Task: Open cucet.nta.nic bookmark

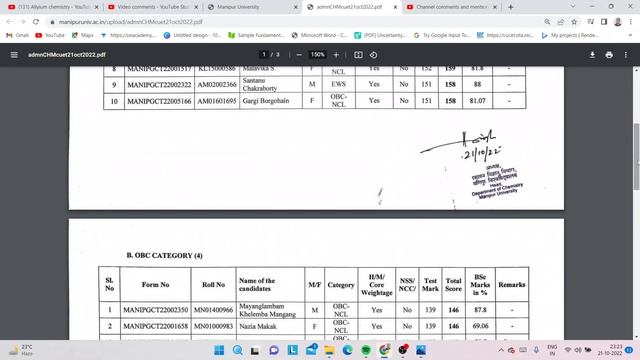Action: [x=506, y=36]
